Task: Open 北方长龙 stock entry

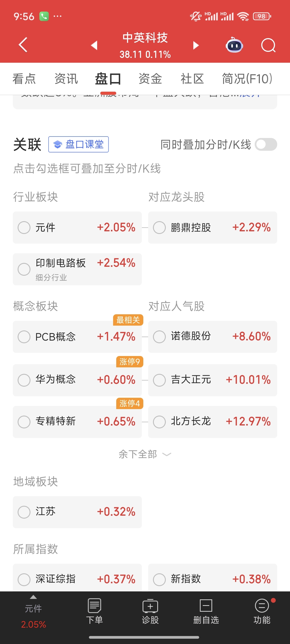Action: 213,422
